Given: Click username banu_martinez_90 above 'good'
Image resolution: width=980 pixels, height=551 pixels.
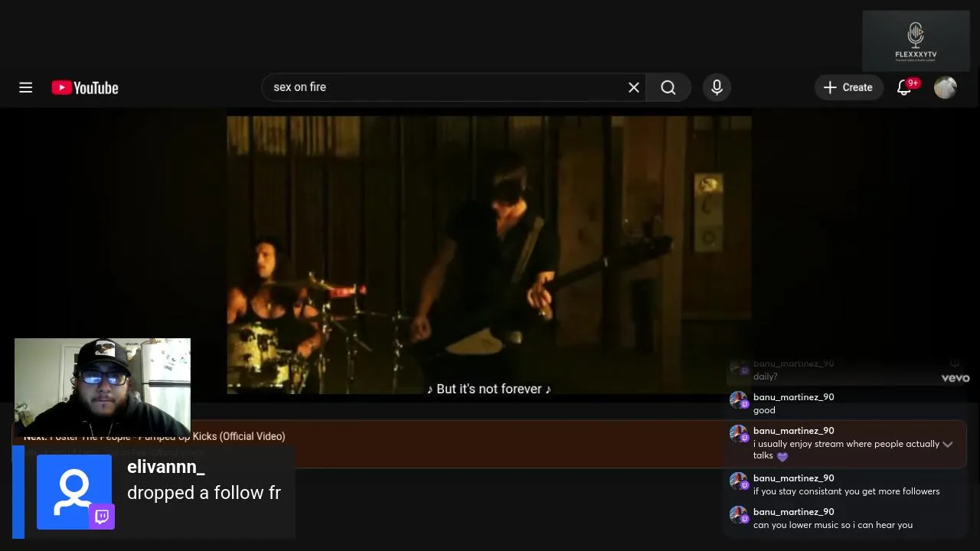Looking at the screenshot, I should point(794,397).
